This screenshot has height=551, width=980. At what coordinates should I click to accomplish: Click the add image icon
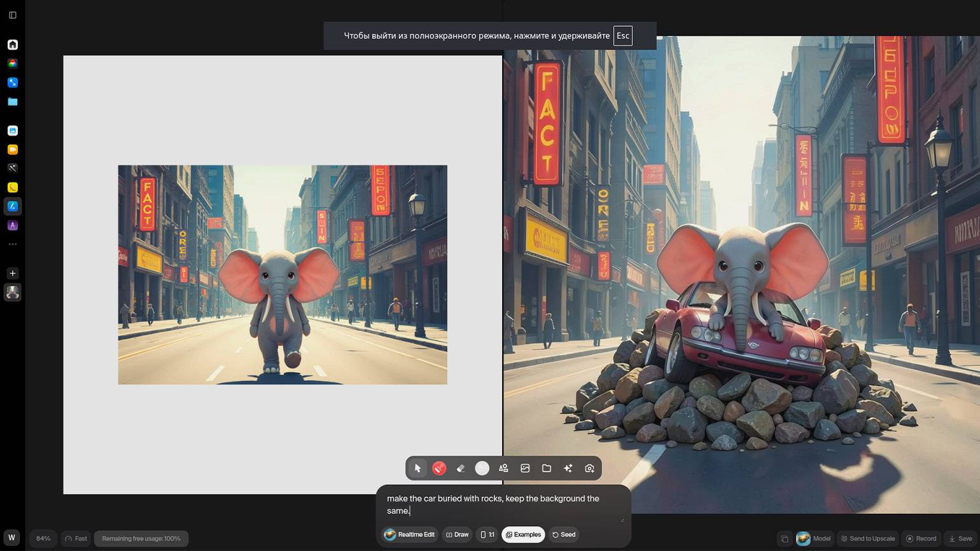[525, 468]
